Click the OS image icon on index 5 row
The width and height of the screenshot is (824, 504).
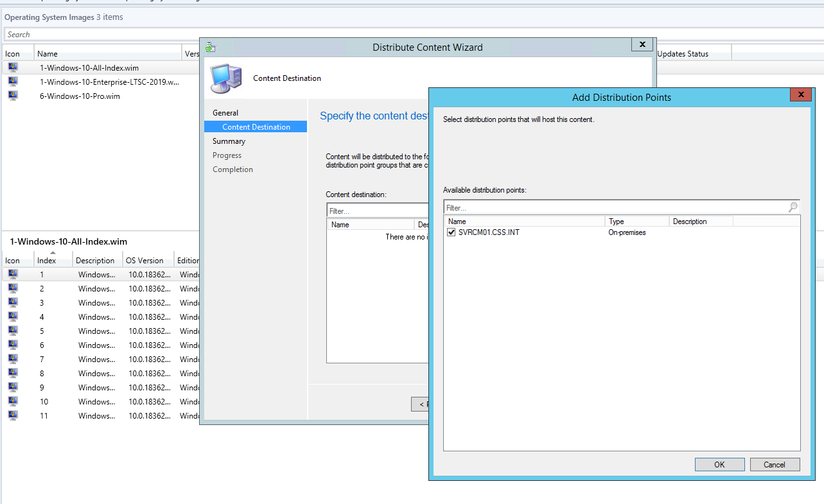click(x=13, y=331)
